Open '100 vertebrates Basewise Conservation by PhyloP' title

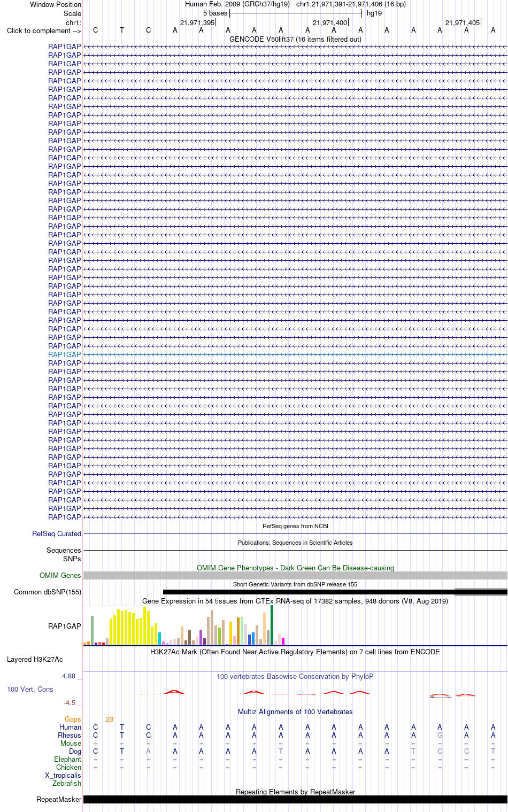click(295, 676)
